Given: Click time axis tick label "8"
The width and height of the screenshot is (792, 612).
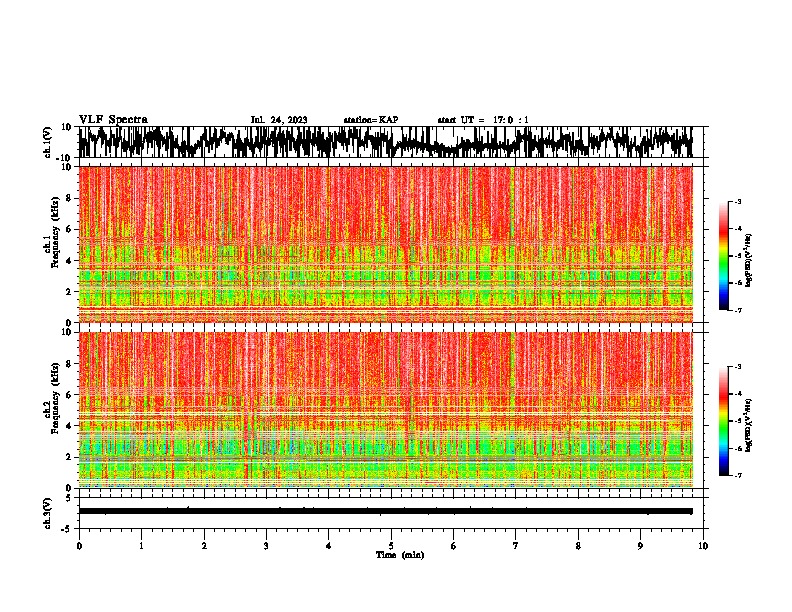Looking at the screenshot, I should (x=578, y=546).
